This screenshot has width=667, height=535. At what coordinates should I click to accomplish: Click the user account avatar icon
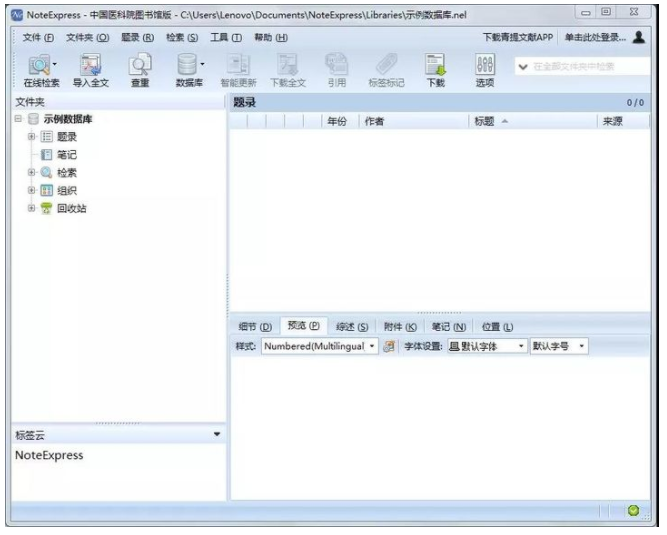pyautogui.click(x=638, y=37)
